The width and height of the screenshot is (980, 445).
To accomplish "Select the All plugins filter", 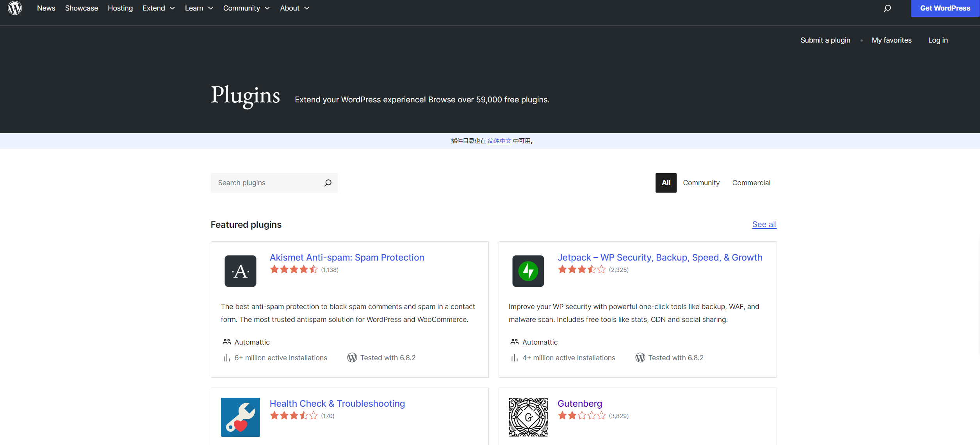I will point(666,182).
